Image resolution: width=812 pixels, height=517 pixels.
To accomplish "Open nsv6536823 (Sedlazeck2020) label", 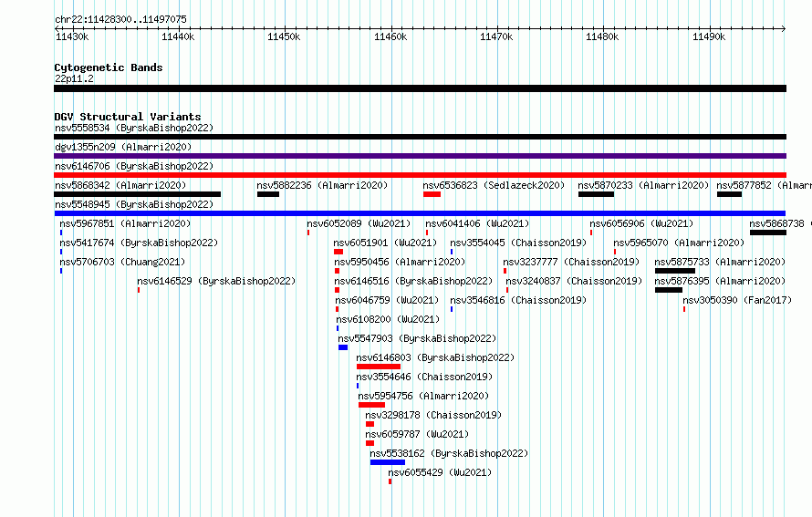I will (494, 185).
